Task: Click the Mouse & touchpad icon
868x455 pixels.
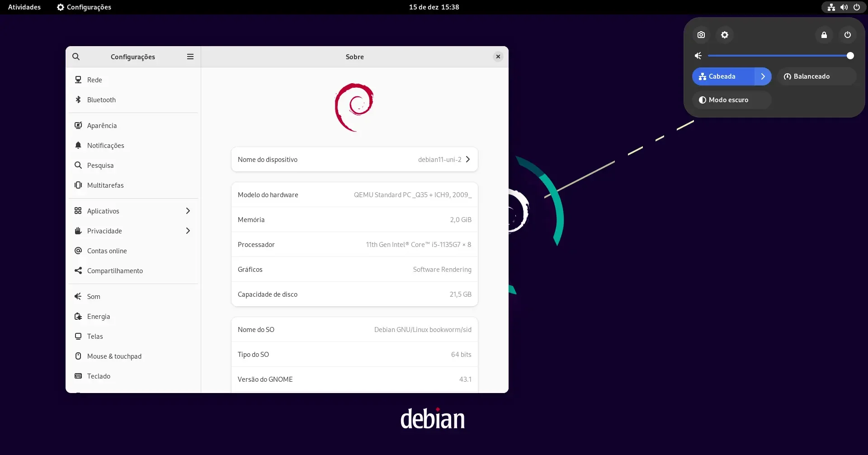Action: [78, 356]
